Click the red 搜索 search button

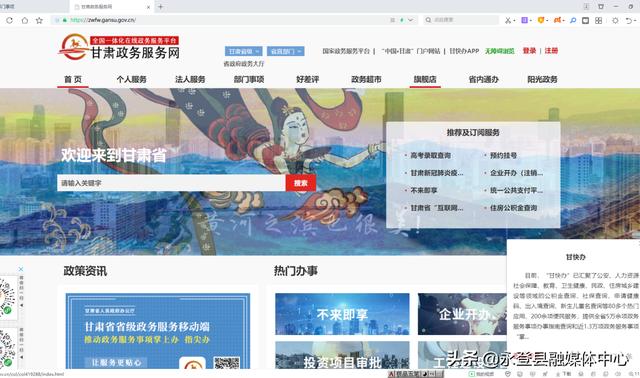pos(301,183)
